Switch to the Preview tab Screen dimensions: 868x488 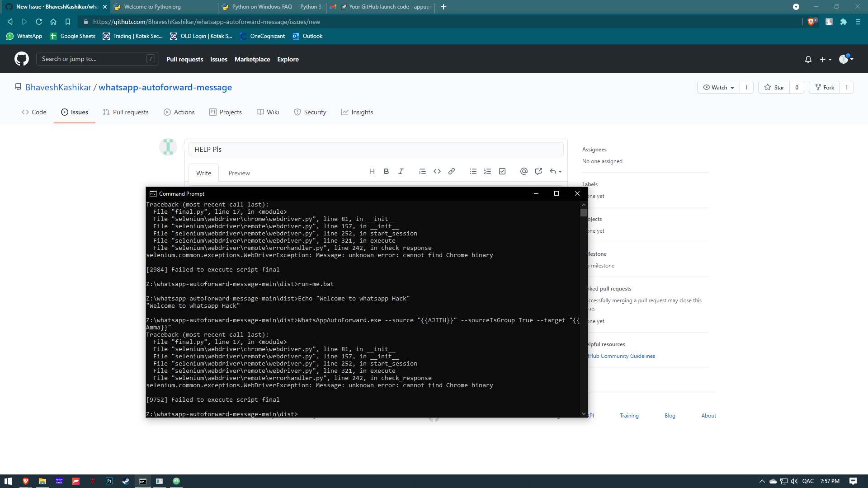pyautogui.click(x=239, y=173)
